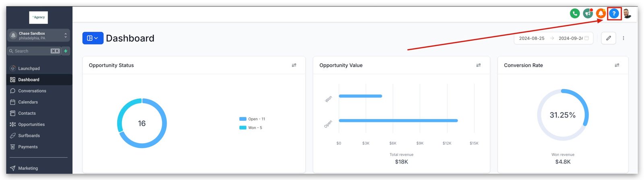
Task: Open the megaphone announcements icon
Action: point(588,14)
